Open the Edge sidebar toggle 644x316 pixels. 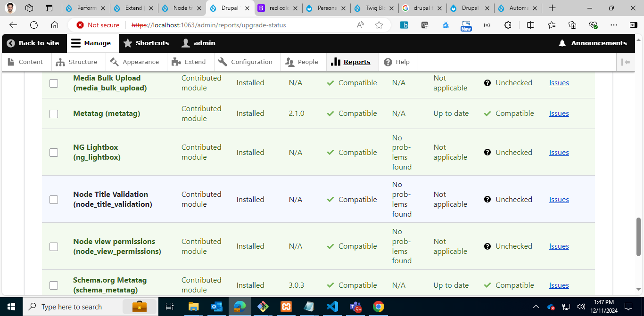634,25
